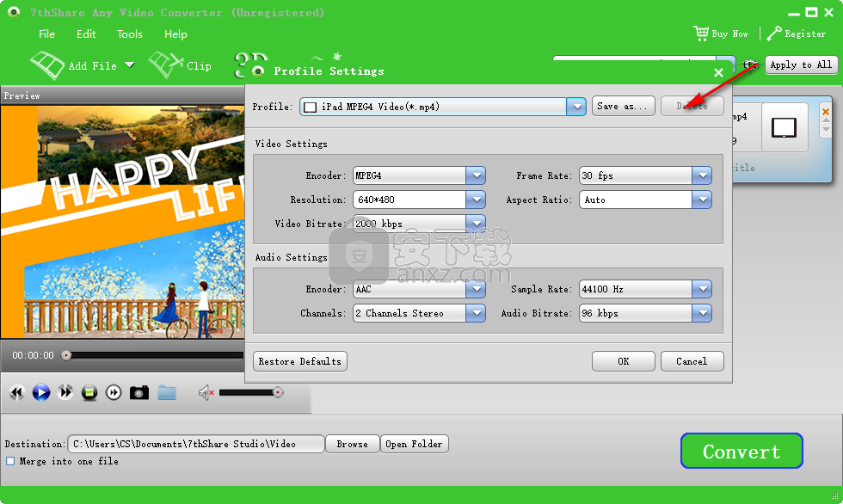Image resolution: width=843 pixels, height=504 pixels.
Task: Click the preview video image
Action: 122,222
